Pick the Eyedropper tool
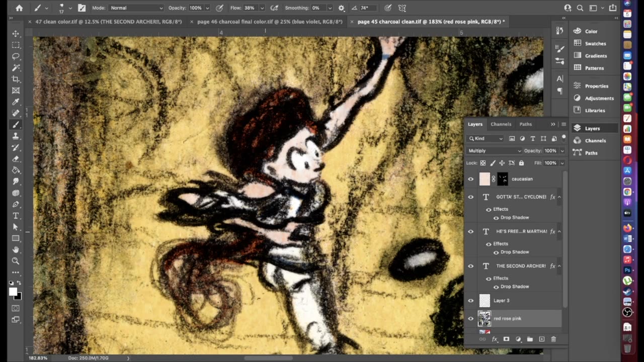Image resolution: width=644 pixels, height=362 pixels. [x=16, y=102]
